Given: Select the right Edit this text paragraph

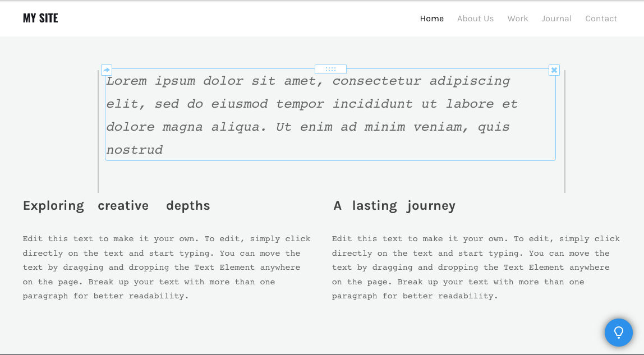Looking at the screenshot, I should click(476, 267).
